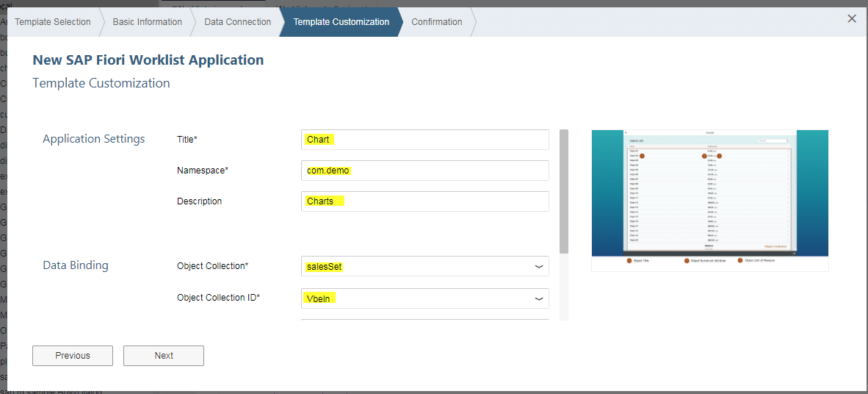Click the form's vertical scrollbar
Viewport: 868px width, 394px height.
[564, 191]
